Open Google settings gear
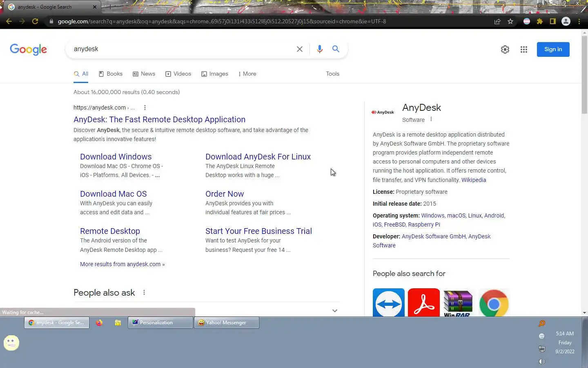The image size is (588, 368). click(505, 49)
